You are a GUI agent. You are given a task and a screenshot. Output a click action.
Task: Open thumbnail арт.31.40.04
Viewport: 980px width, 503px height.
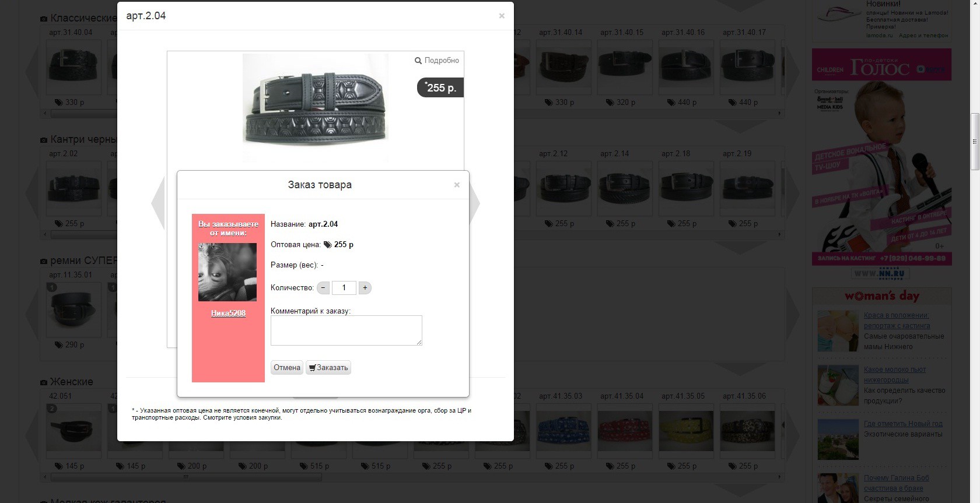(73, 68)
